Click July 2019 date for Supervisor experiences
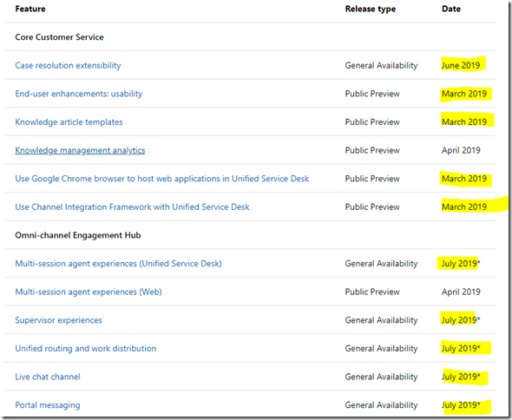This screenshot has height=420, width=512. click(461, 320)
